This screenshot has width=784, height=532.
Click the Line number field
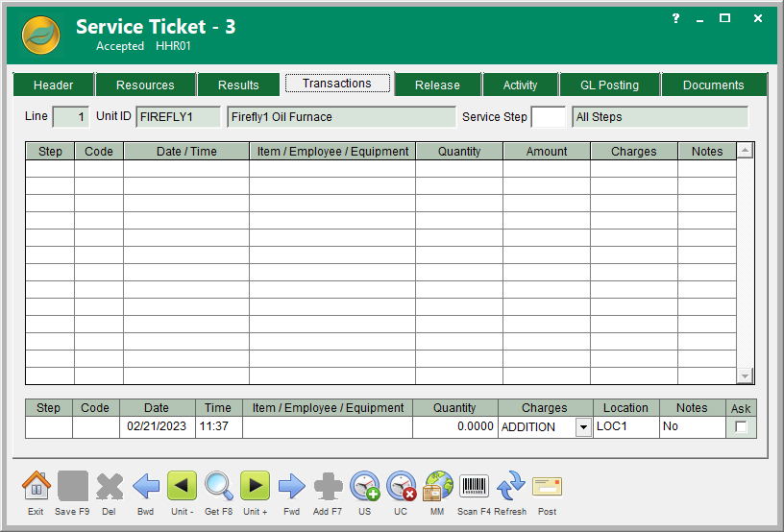pyautogui.click(x=70, y=117)
